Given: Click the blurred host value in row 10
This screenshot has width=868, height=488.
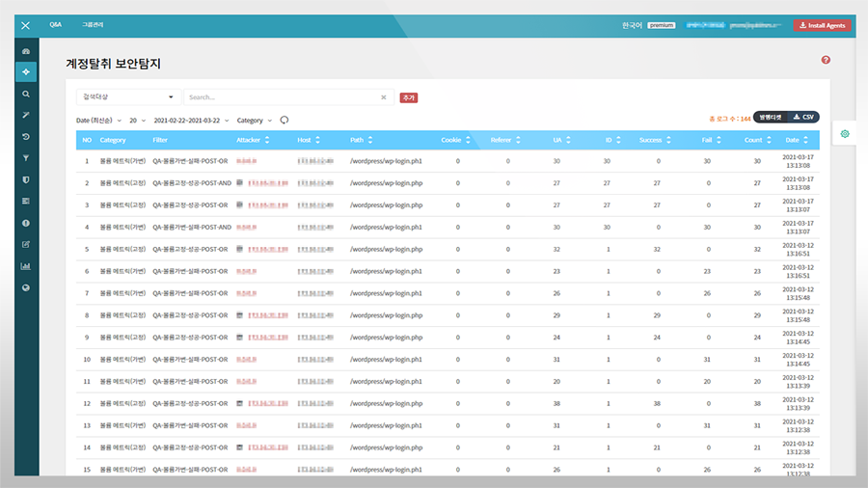Looking at the screenshot, I should click(315, 360).
